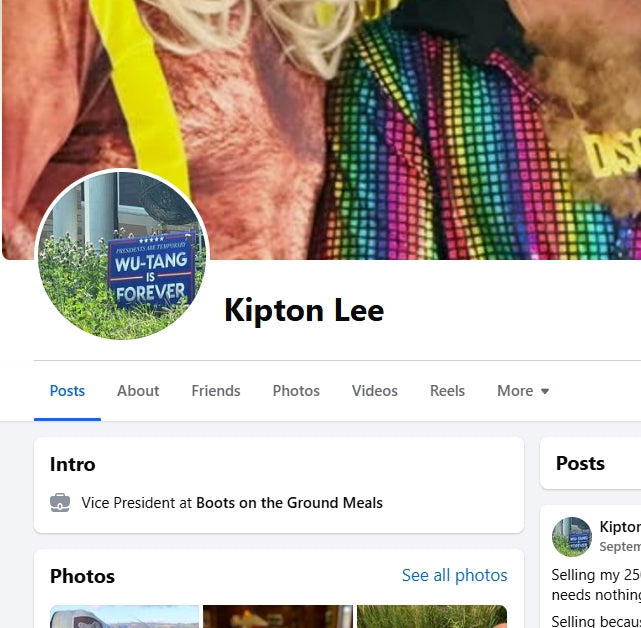Open the About tab
641x628 pixels.
138,391
